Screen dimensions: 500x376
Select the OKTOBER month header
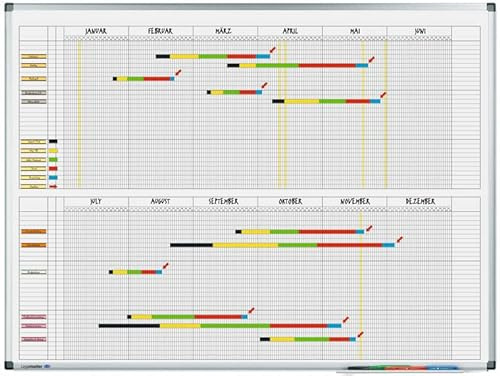pyautogui.click(x=290, y=201)
